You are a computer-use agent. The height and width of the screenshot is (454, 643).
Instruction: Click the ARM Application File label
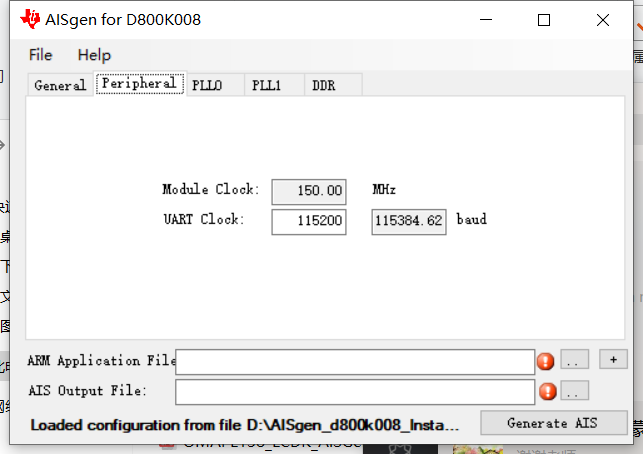[102, 361]
